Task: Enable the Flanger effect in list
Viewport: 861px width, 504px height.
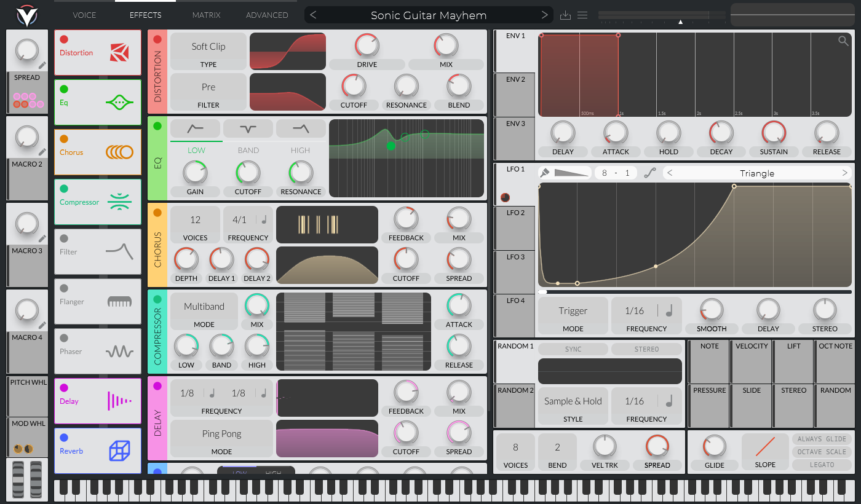Action: 64,288
